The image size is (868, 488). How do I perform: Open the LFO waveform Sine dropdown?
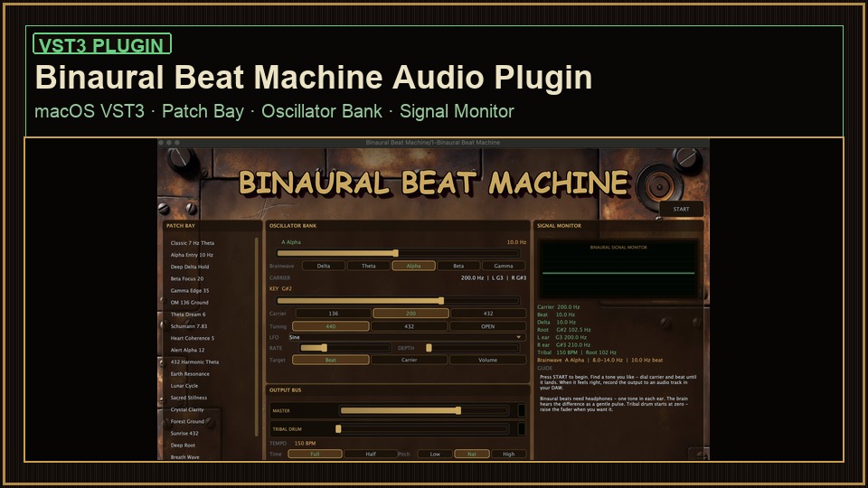[405, 337]
